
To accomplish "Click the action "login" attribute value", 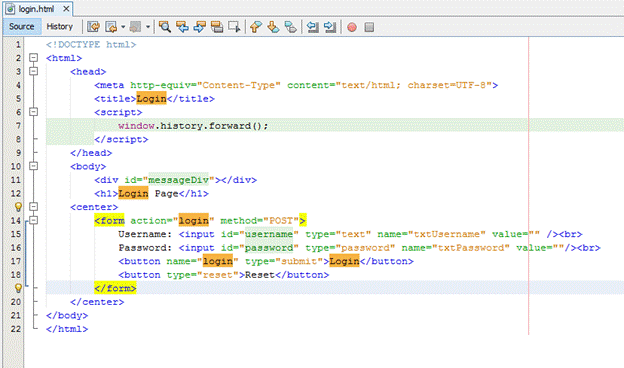I will [193, 220].
